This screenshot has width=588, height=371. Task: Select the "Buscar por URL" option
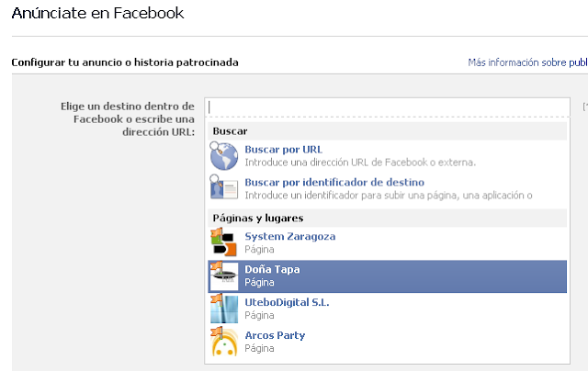click(283, 150)
